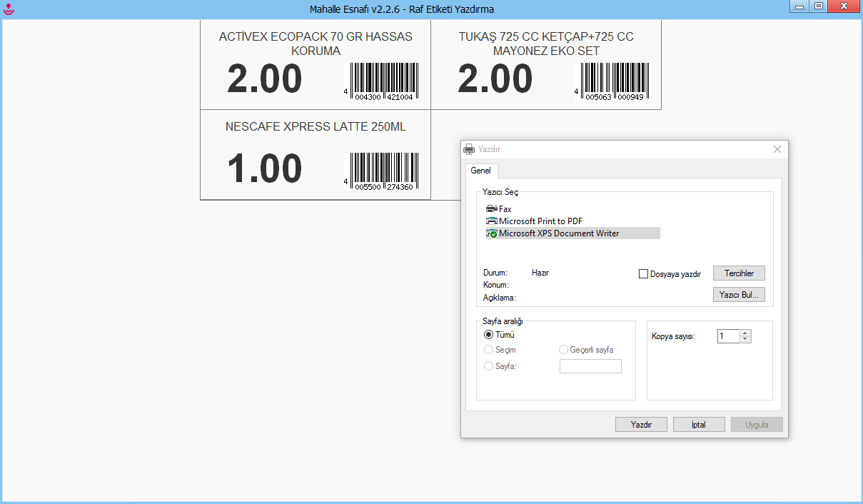Select Microsoft XPS Document Writer printer

point(573,233)
